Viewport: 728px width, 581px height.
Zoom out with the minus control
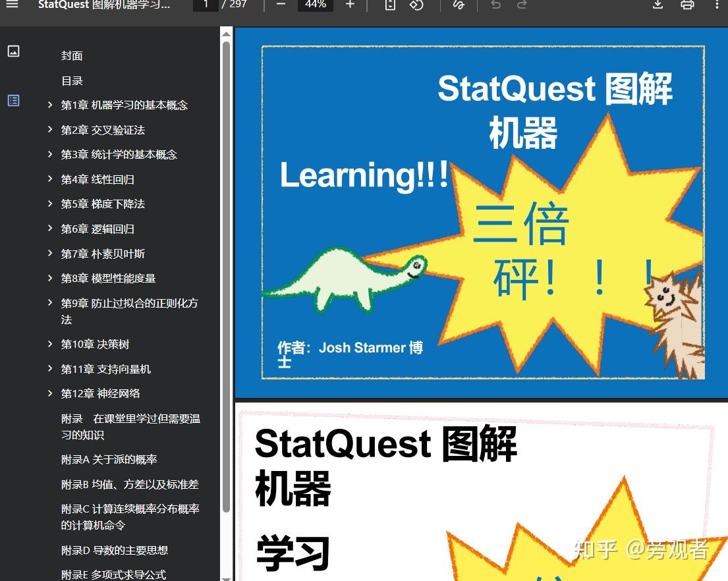coord(280,5)
